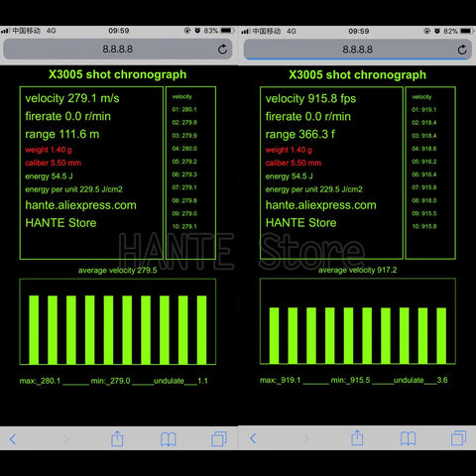Tap the forward arrow in right phone toolbar
This screenshot has height=476, width=476.
[305, 438]
